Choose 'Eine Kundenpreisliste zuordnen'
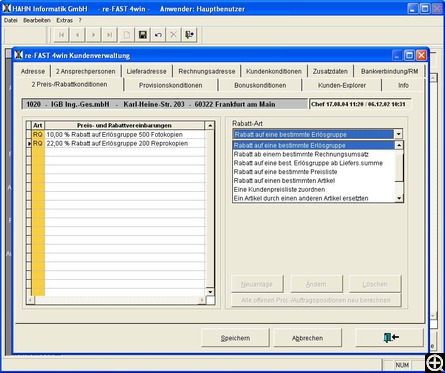The image size is (445, 373). click(x=313, y=189)
